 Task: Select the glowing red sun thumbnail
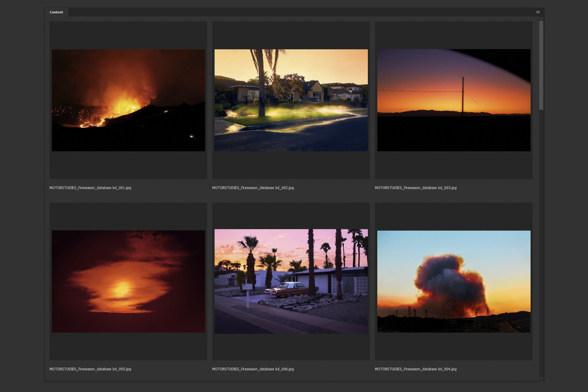(129, 281)
